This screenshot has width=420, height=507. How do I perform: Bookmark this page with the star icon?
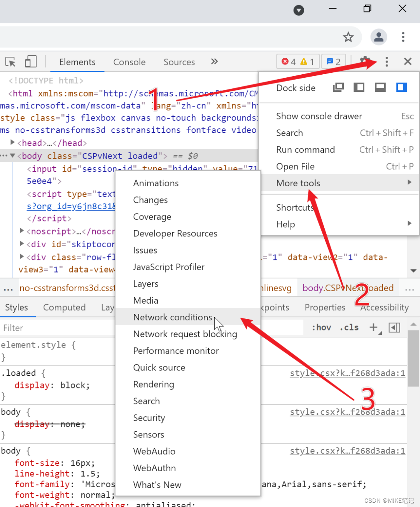(x=348, y=37)
